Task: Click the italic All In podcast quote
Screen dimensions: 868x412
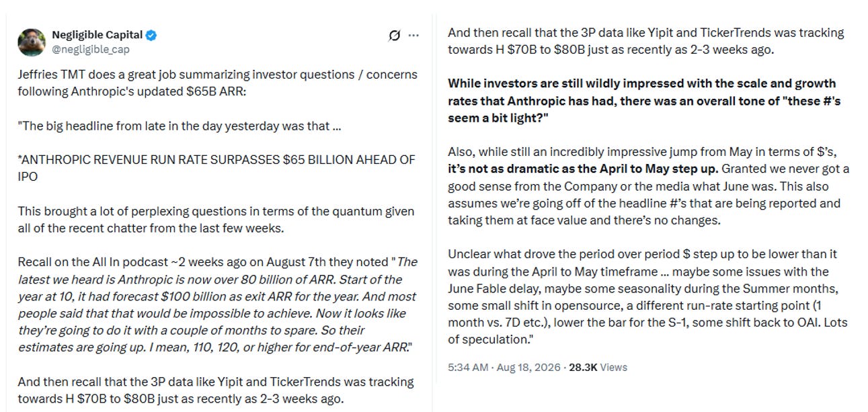Action: [x=217, y=304]
